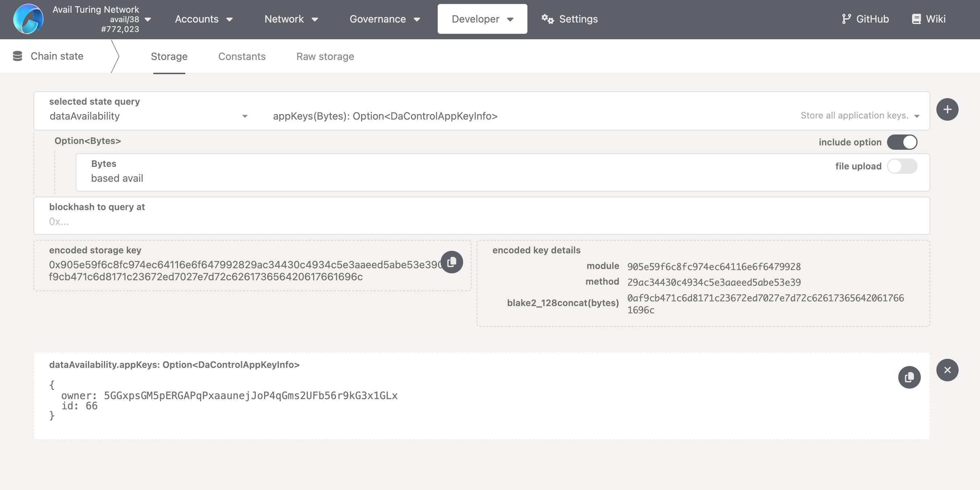Viewport: 980px width, 490px height.
Task: Click the Settings gears icon
Action: click(x=547, y=19)
